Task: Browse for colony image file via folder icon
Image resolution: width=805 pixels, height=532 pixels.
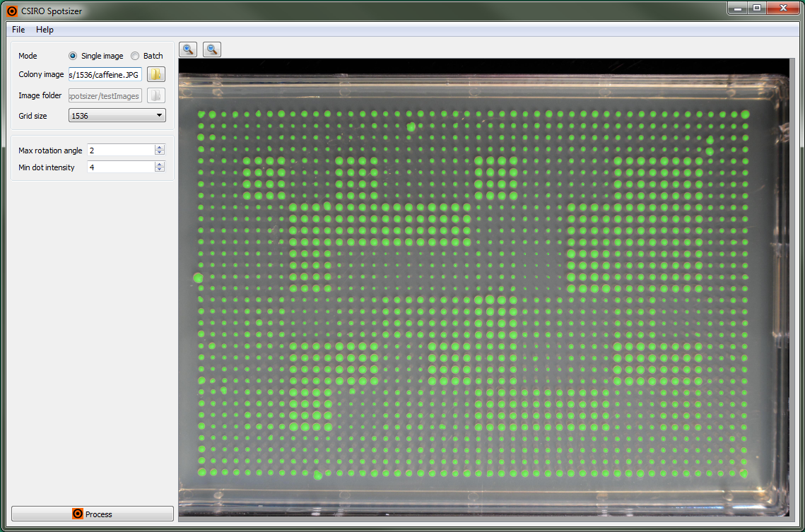Action: pyautogui.click(x=155, y=75)
